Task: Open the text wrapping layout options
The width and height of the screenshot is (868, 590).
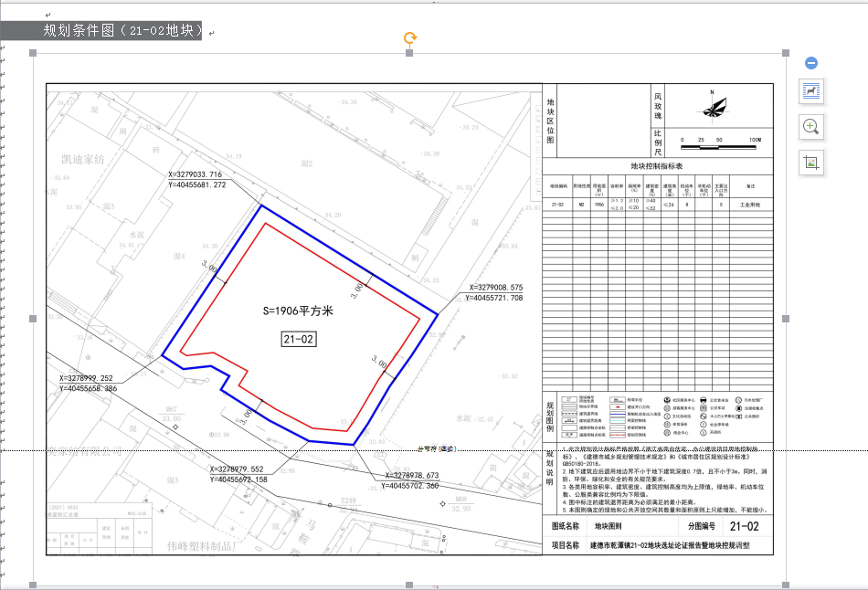Action: [811, 90]
